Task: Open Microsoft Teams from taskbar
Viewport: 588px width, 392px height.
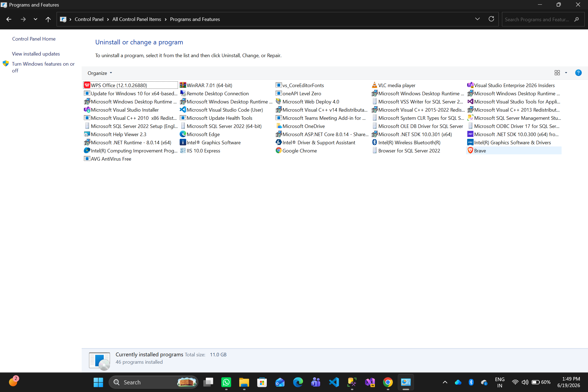Action: [316, 382]
